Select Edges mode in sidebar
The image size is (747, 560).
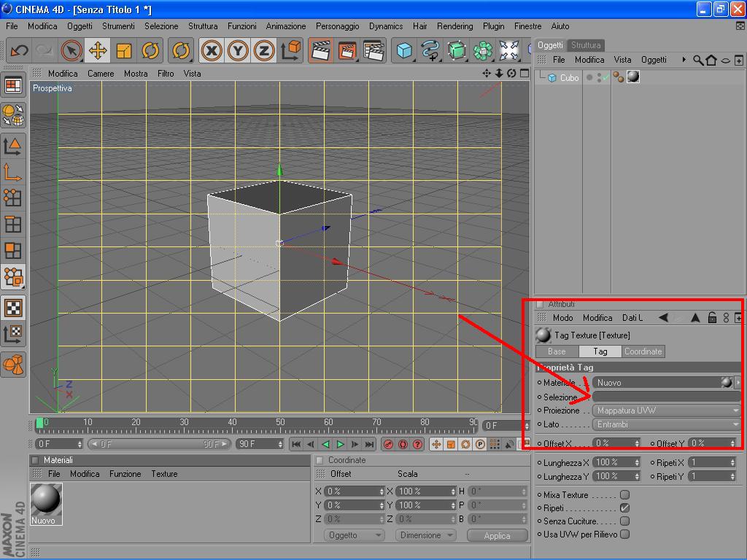13,224
